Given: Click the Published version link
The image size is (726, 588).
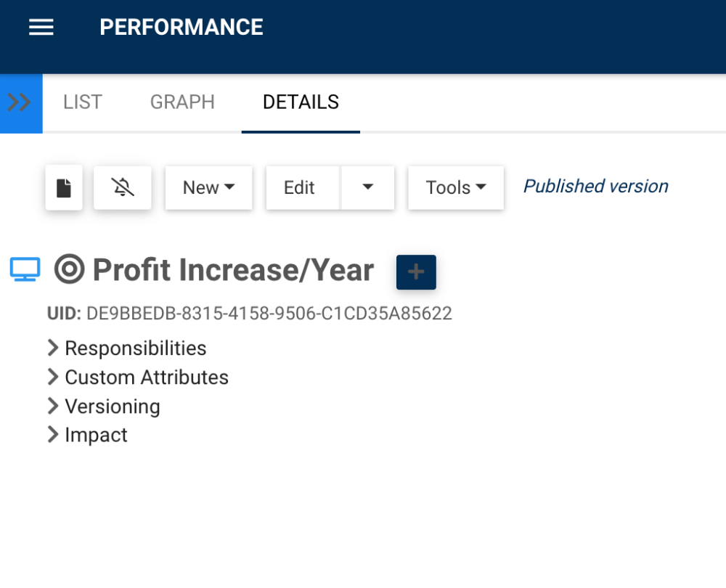Looking at the screenshot, I should tap(595, 187).
